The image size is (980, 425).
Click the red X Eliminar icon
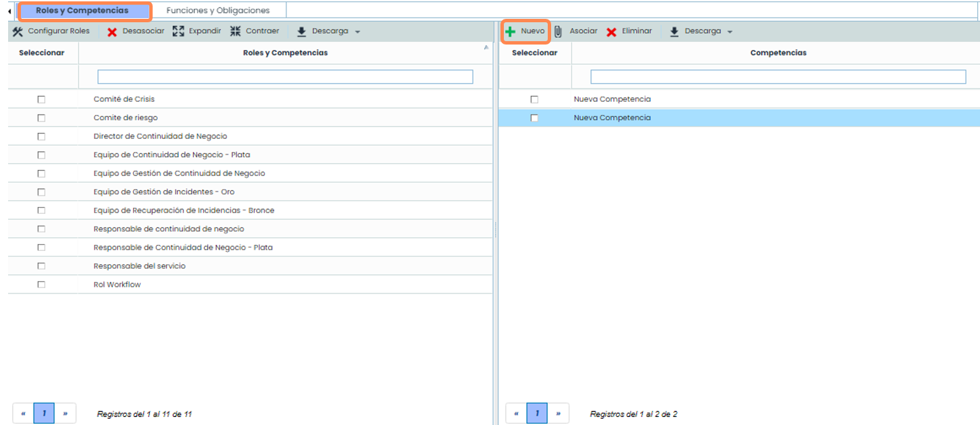coord(611,32)
